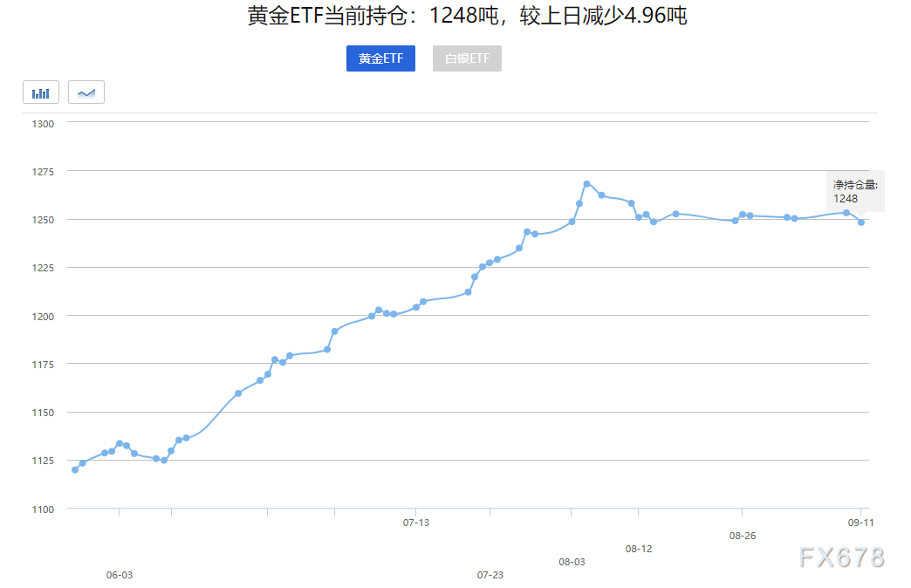The width and height of the screenshot is (911, 588).
Task: Click the 净持仓量 1248 tooltip
Action: (x=855, y=191)
